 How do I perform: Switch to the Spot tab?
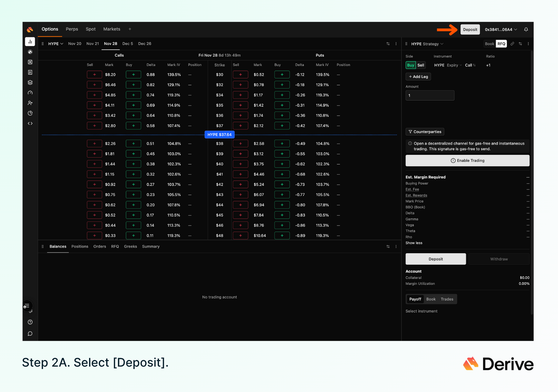click(91, 29)
